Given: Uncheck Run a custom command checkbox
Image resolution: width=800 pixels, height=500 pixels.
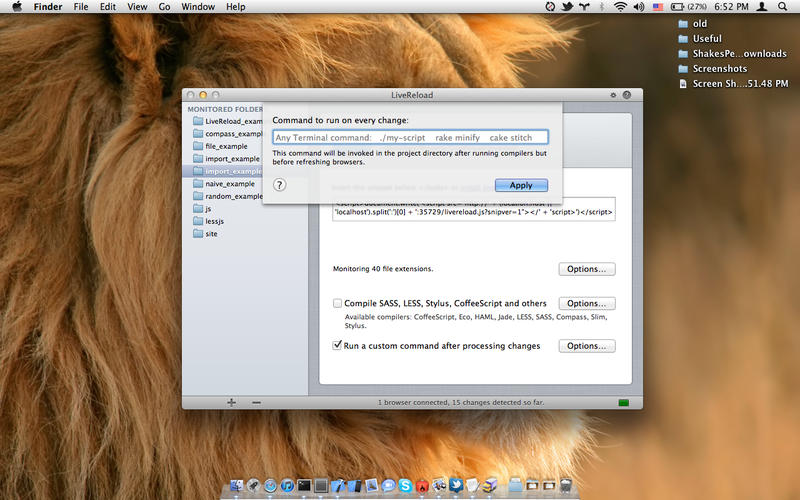Looking at the screenshot, I should pyautogui.click(x=337, y=345).
